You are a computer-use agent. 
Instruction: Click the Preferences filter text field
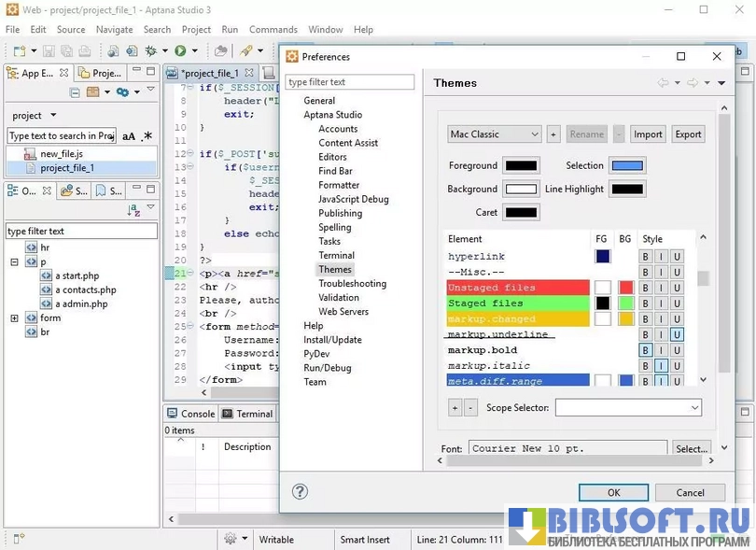click(349, 82)
